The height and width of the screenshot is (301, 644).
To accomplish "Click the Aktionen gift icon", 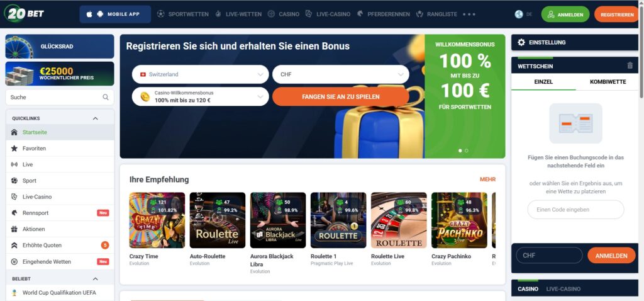I will [x=14, y=229].
